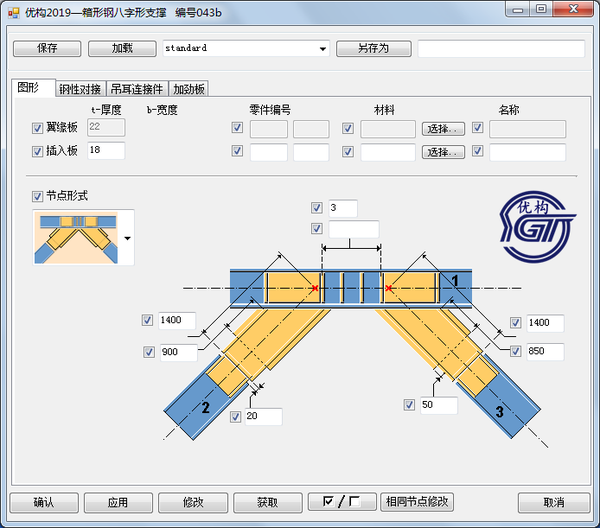Uncheck the 节点形式 checkbox
The height and width of the screenshot is (528, 600).
38,196
